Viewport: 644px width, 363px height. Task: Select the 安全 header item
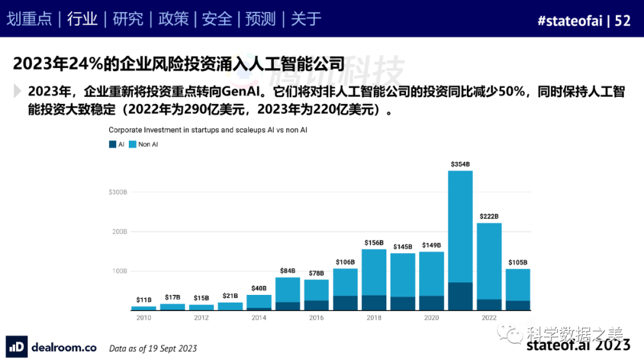pos(217,19)
